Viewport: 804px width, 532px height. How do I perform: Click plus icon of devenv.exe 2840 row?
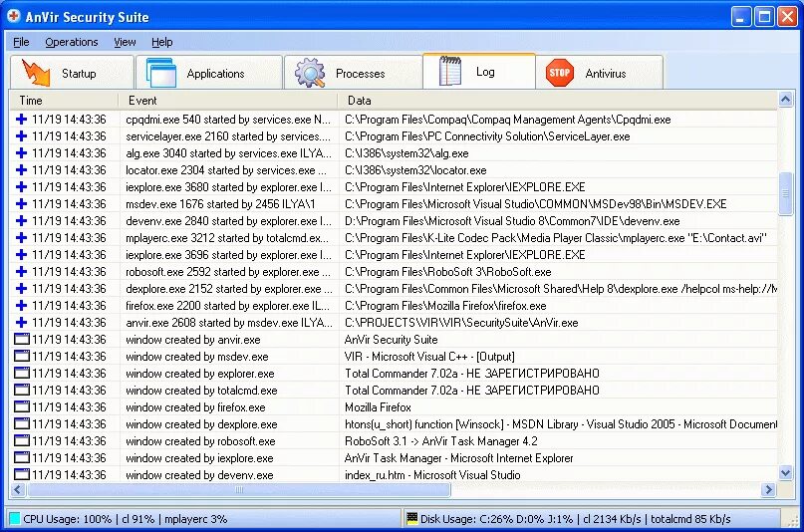[21, 221]
